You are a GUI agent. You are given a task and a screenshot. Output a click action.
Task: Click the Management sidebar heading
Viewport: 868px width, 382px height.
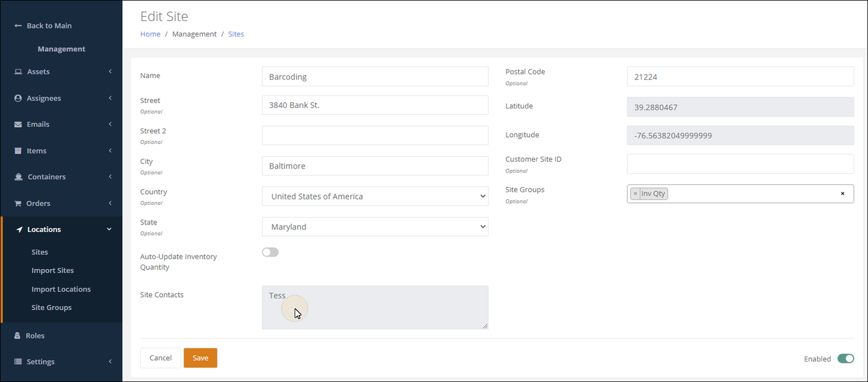coord(61,49)
